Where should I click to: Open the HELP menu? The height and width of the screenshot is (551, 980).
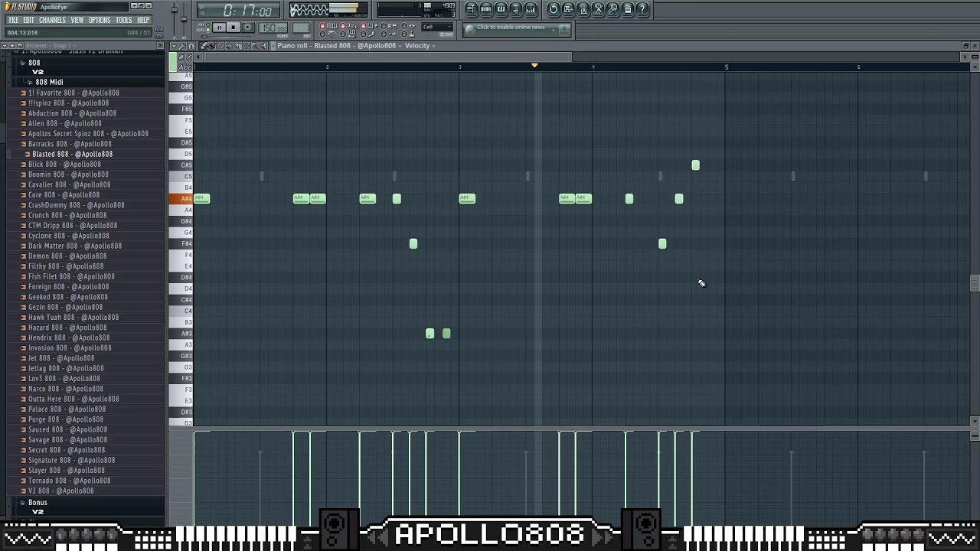143,20
